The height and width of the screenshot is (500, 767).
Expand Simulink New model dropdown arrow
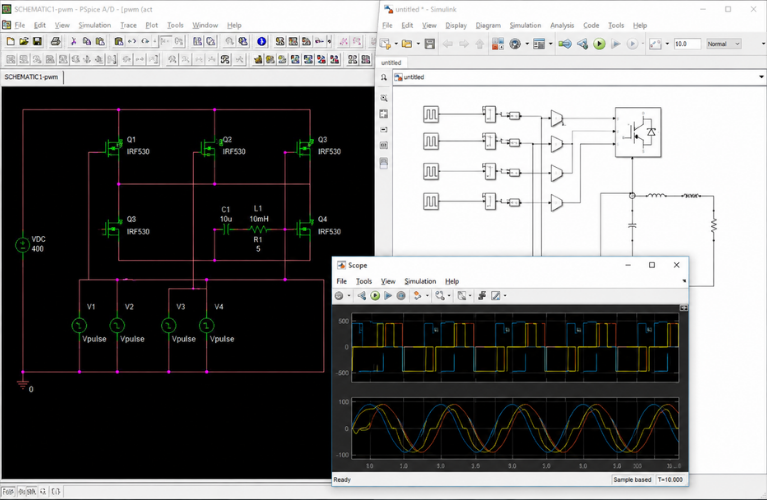click(395, 44)
